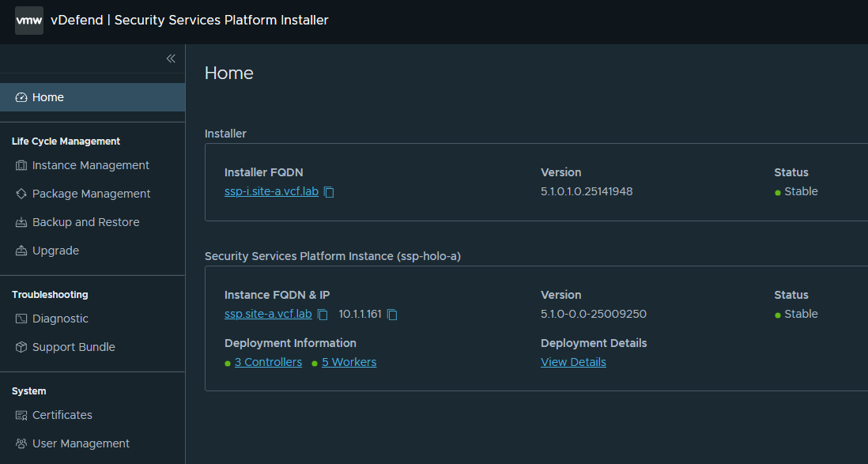
Task: Click the Instance Management sidebar icon
Action: (x=21, y=165)
